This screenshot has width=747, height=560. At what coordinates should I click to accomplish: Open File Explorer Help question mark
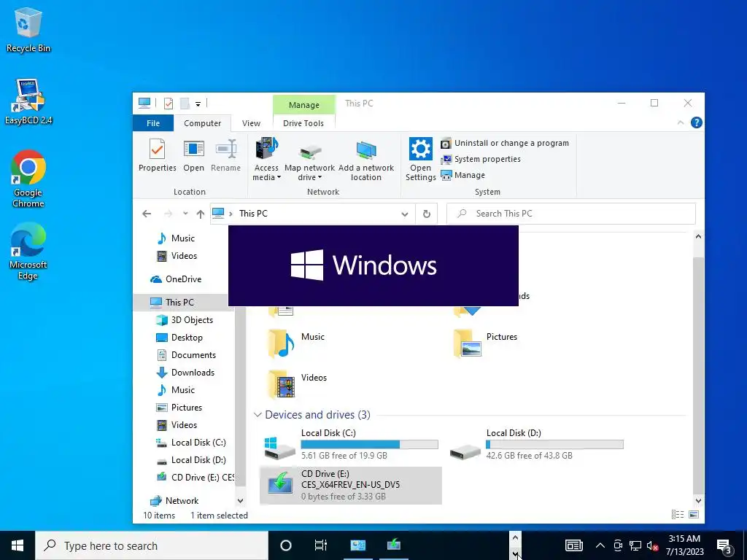[x=696, y=122]
